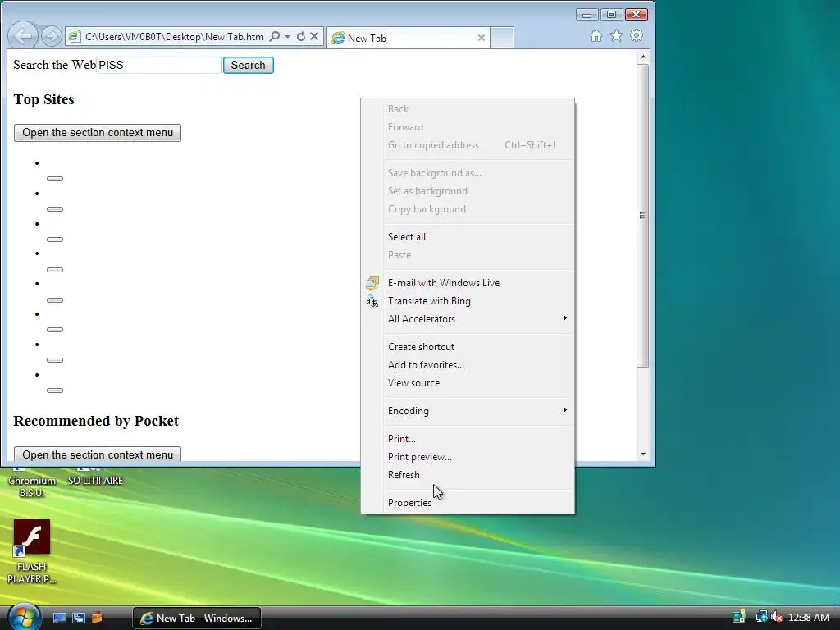Click the page scrollbar up arrow
The image size is (840, 630).
(x=643, y=57)
